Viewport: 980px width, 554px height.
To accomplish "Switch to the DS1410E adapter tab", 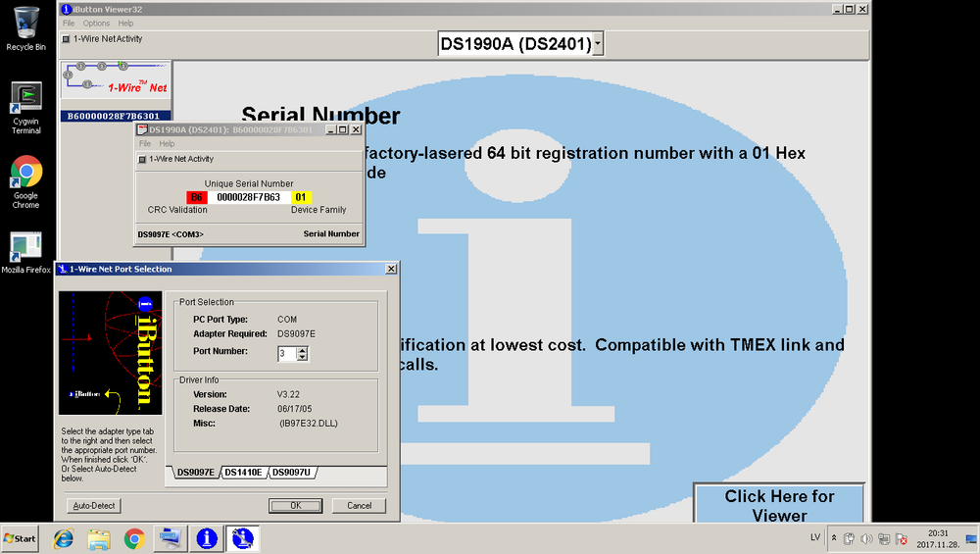I will [x=243, y=473].
